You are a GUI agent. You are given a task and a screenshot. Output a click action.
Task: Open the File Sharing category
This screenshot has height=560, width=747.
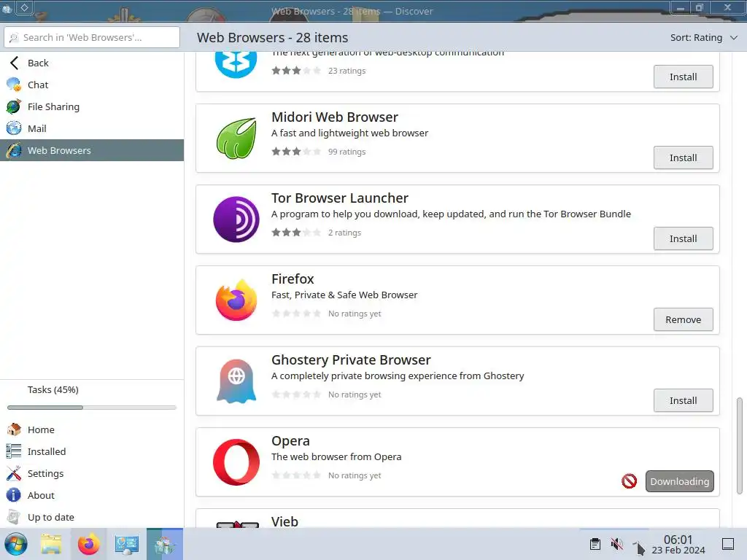(92, 106)
